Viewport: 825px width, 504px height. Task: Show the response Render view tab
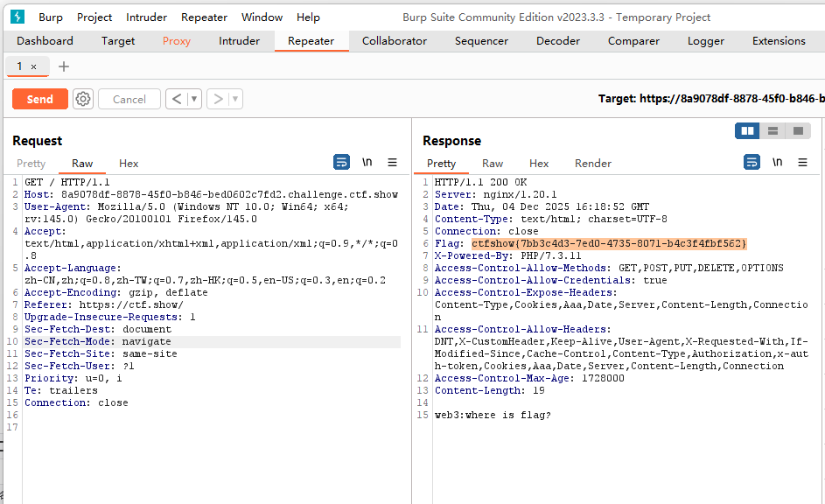pos(592,164)
